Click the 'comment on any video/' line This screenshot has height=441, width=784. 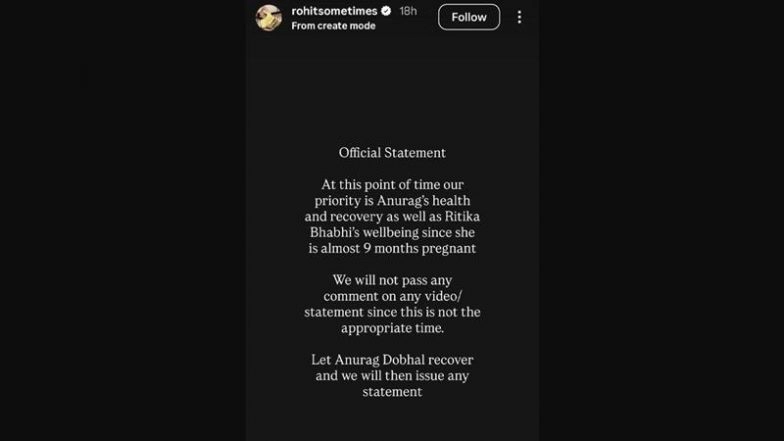tap(392, 296)
